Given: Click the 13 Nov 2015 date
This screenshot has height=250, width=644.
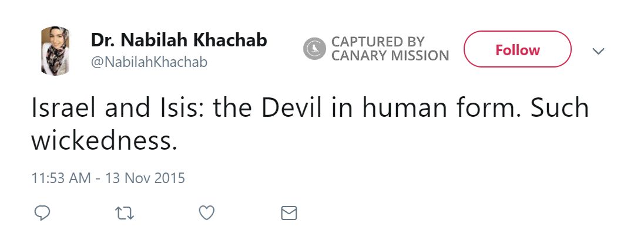Looking at the screenshot, I should 145,177.
